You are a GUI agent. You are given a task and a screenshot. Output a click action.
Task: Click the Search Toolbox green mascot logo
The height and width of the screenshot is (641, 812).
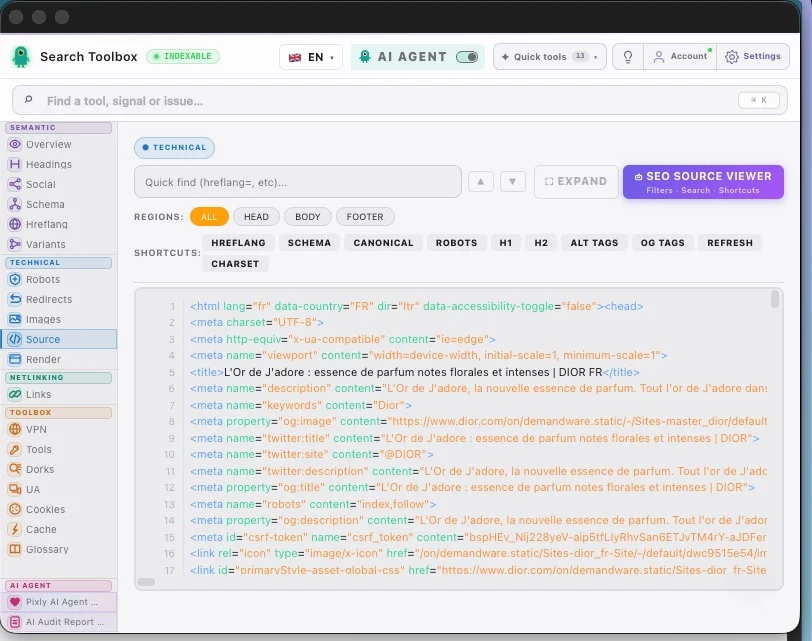(x=21, y=57)
